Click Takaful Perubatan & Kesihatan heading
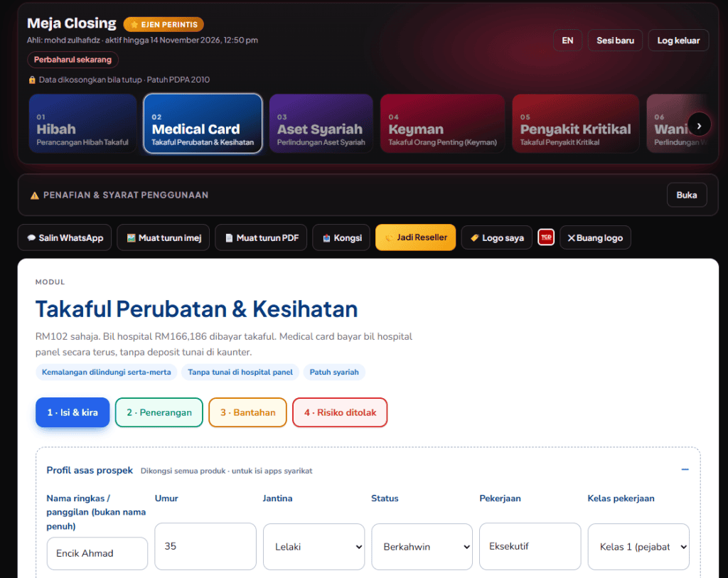 point(196,309)
